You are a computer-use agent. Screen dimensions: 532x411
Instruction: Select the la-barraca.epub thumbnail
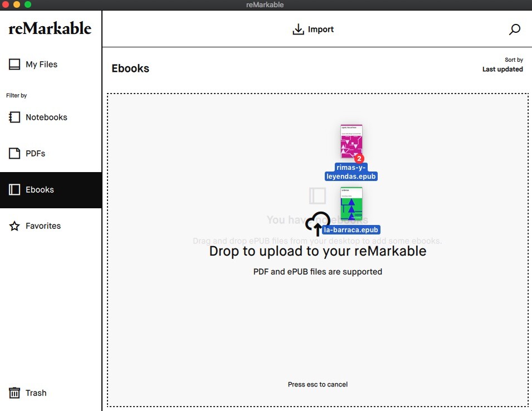coord(352,206)
